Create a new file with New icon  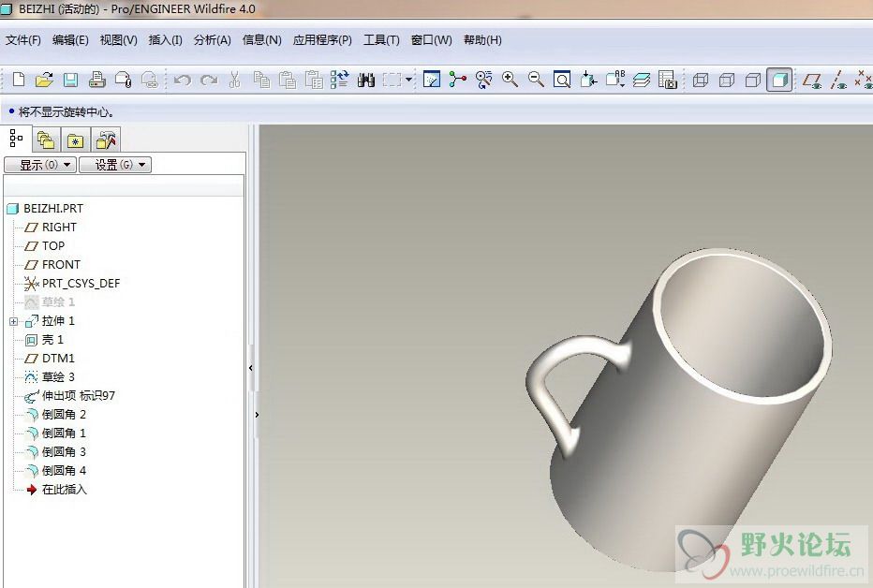tap(19, 80)
